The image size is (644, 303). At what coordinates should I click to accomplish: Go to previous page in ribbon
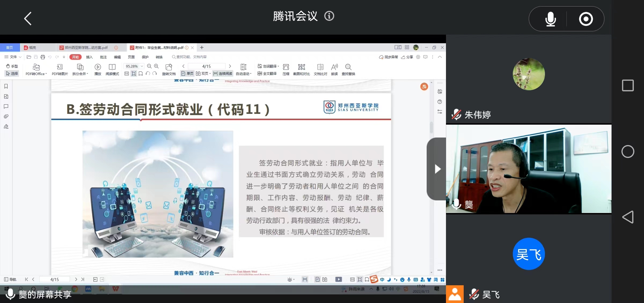pos(184,66)
